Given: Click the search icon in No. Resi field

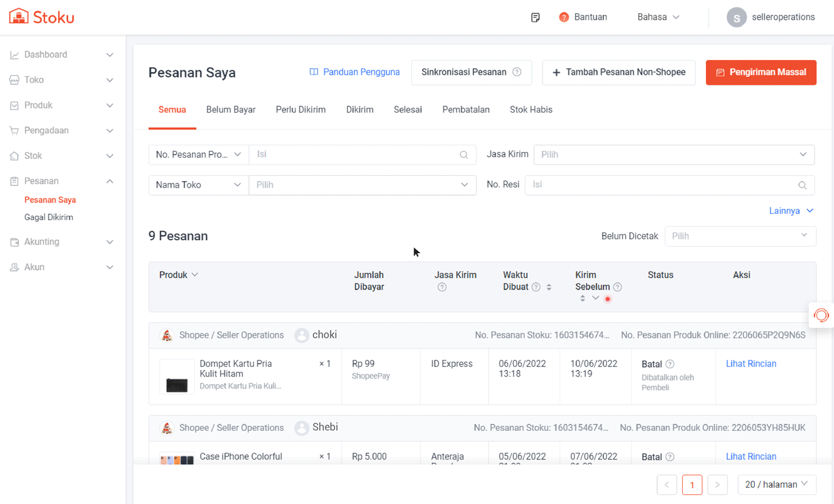Looking at the screenshot, I should coord(802,185).
